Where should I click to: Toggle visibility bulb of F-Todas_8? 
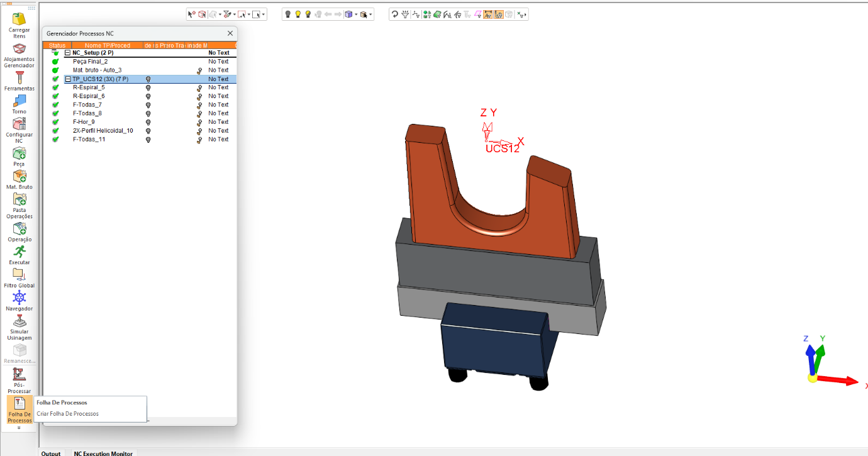click(x=148, y=114)
